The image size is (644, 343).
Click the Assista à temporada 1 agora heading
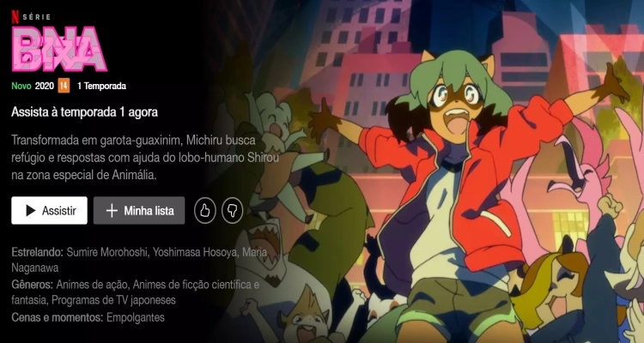point(85,112)
